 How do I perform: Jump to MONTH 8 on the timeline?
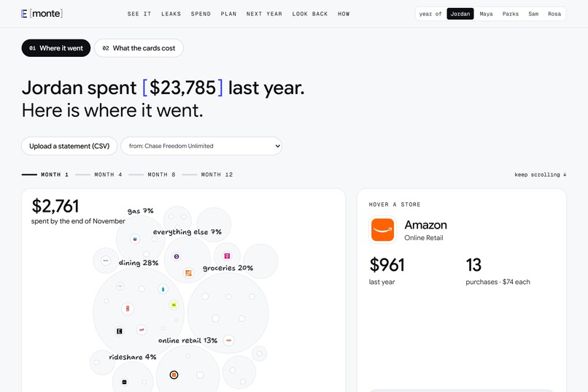pyautogui.click(x=152, y=174)
